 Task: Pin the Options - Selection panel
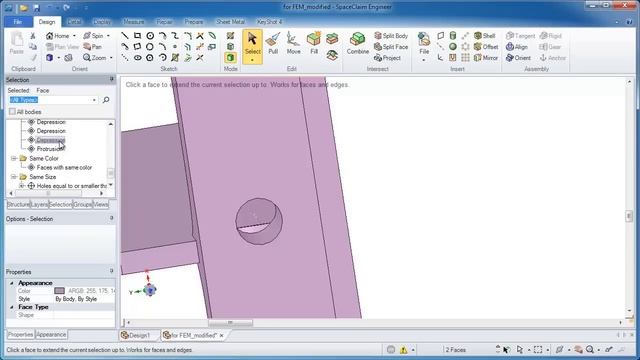111,218
